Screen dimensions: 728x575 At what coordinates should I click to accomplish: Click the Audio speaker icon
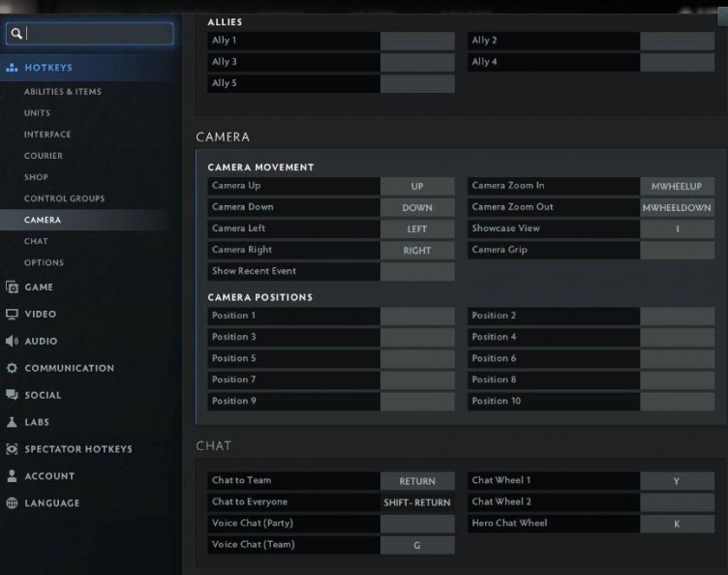click(x=12, y=342)
